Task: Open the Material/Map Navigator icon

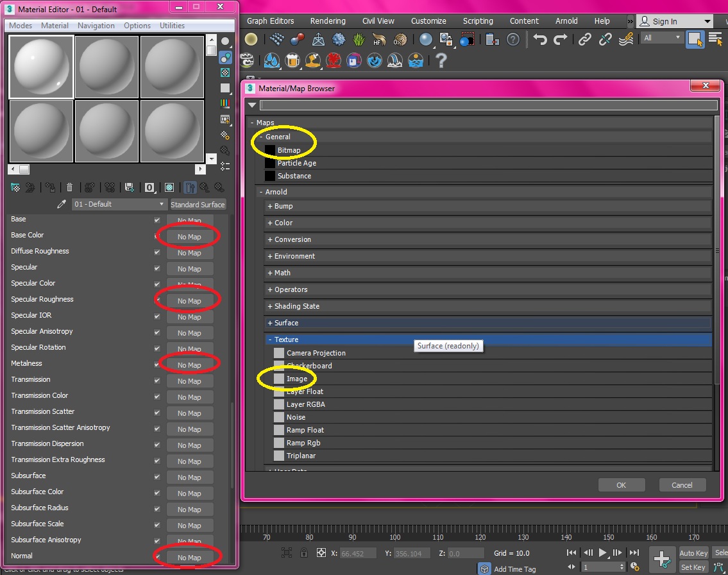Action: click(225, 166)
